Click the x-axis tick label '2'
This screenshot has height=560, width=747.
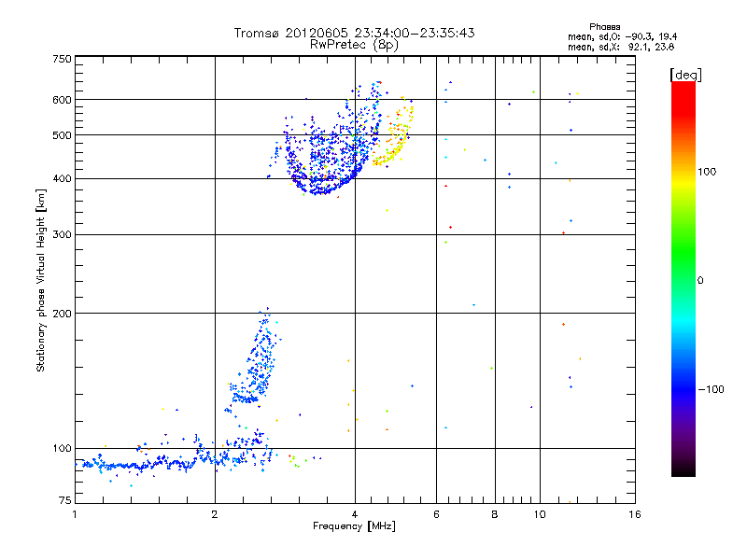[x=215, y=514]
